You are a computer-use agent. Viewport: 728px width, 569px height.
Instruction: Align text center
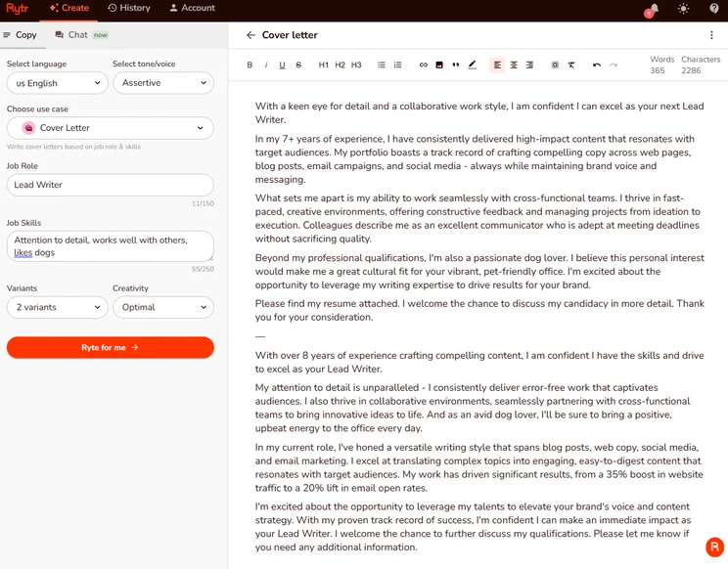click(514, 65)
